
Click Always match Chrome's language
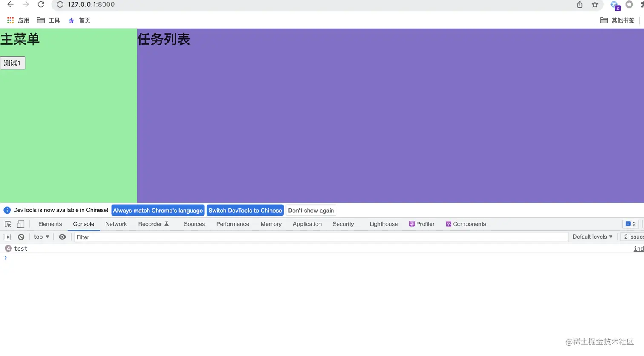(158, 211)
